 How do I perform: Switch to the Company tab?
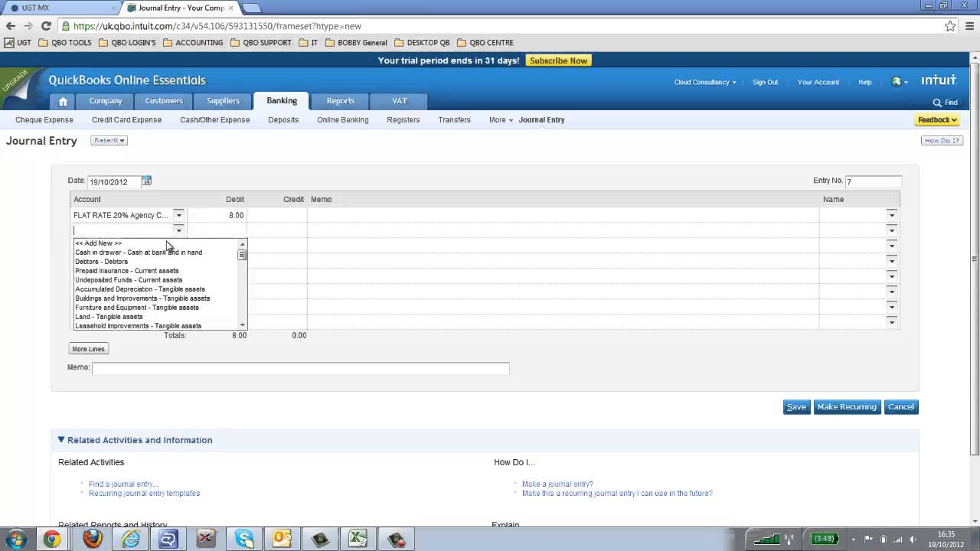coord(106,101)
